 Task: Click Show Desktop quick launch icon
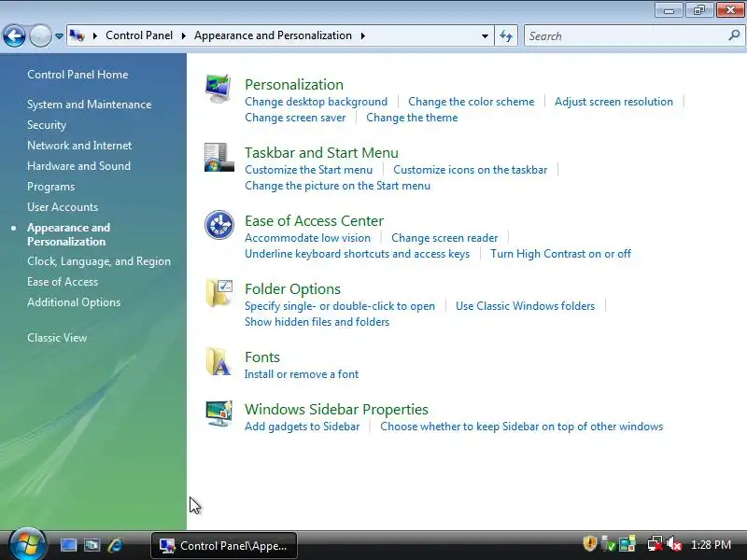[x=68, y=545]
